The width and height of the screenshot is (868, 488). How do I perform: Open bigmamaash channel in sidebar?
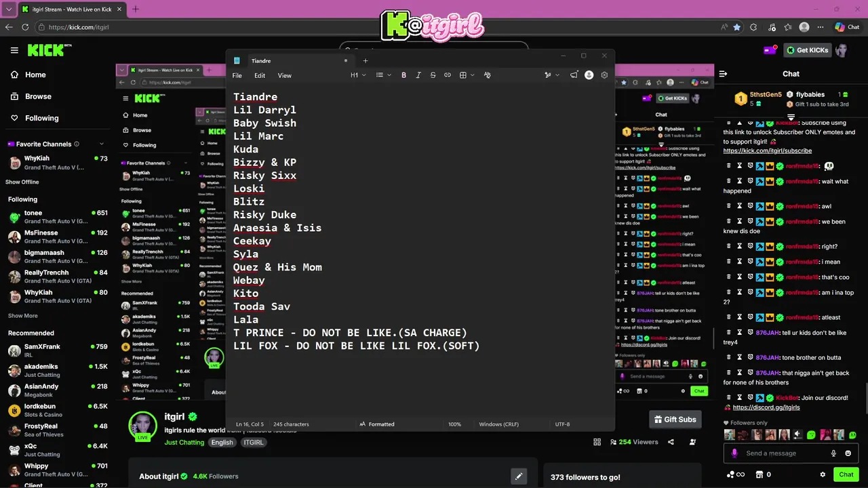(57, 257)
